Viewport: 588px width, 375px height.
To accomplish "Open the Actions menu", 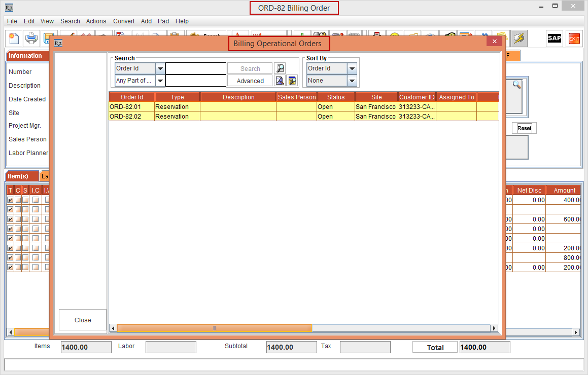I will pyautogui.click(x=96, y=21).
